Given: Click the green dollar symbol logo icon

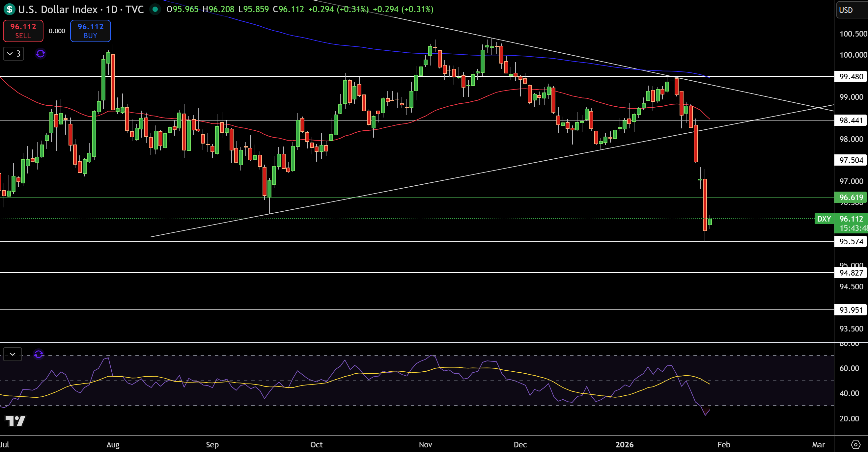Looking at the screenshot, I should (x=10, y=9).
